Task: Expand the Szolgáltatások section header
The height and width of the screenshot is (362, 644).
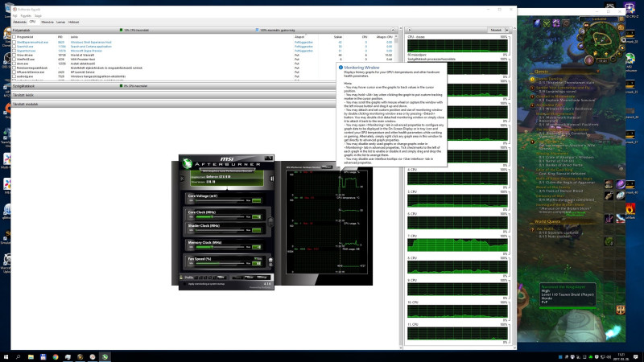Action: [173, 86]
